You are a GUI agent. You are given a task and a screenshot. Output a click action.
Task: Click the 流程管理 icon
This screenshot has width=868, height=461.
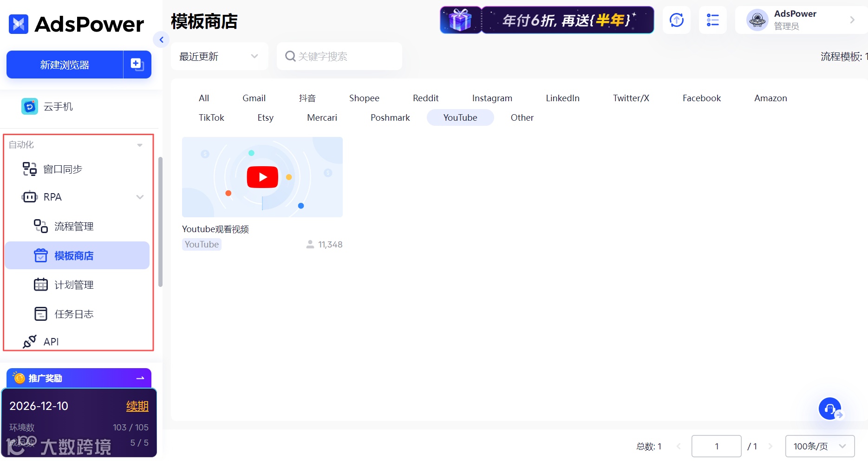click(41, 226)
